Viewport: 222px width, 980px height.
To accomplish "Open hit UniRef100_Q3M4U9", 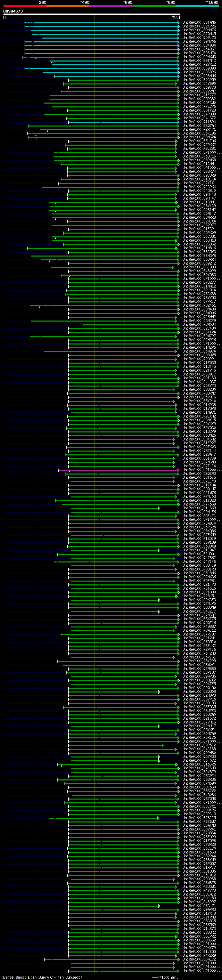I will point(199,309).
